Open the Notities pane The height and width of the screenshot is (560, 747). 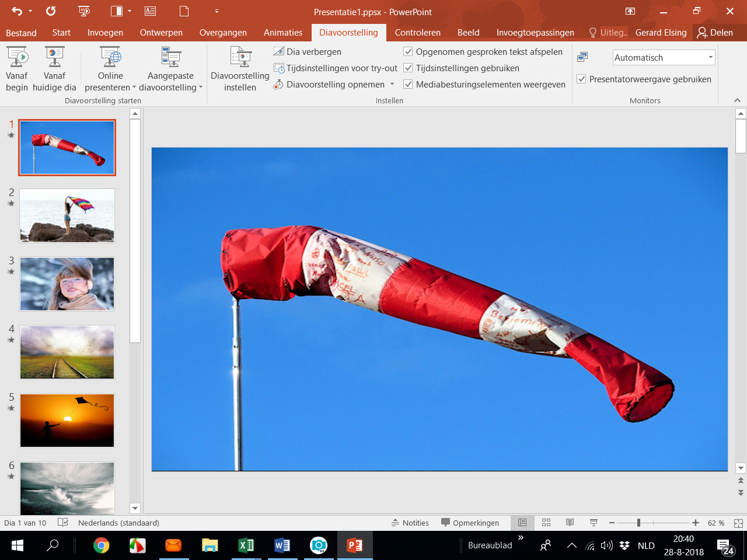[x=410, y=523]
